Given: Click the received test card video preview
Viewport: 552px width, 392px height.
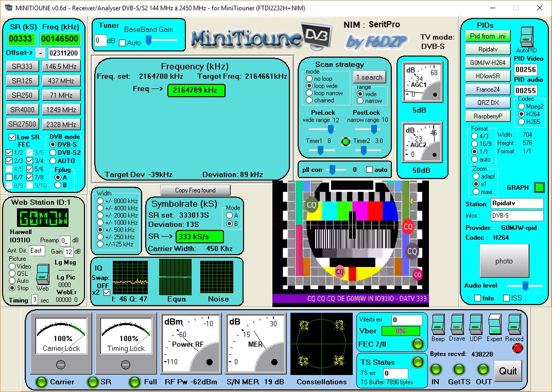Looking at the screenshot, I should (350, 243).
